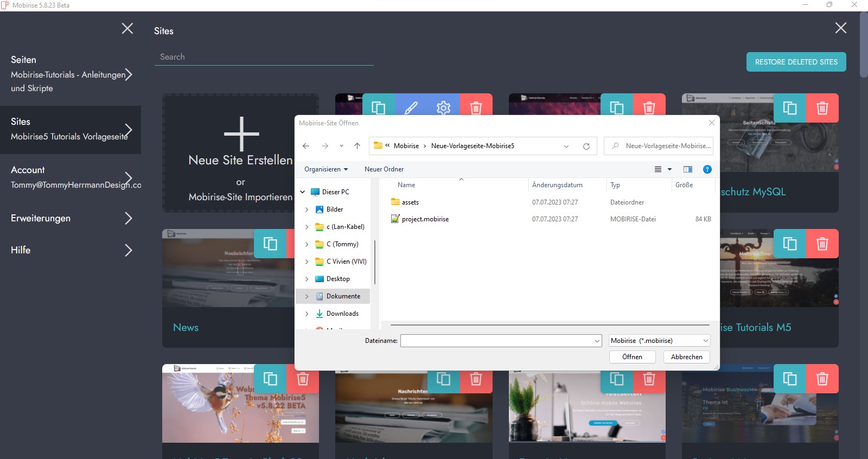This screenshot has width=868, height=459.
Task: Select C Vivien (VIVI) in the folder tree
Action: point(347,262)
